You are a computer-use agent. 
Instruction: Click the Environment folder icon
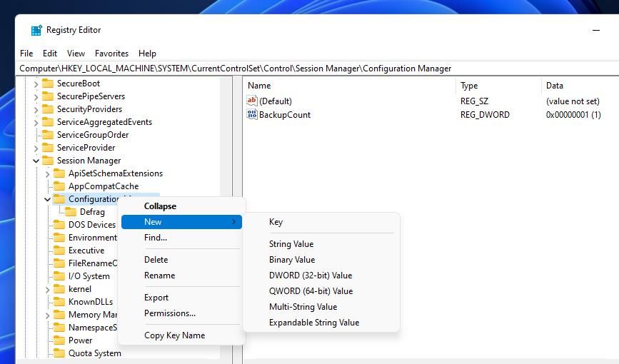[x=59, y=238]
